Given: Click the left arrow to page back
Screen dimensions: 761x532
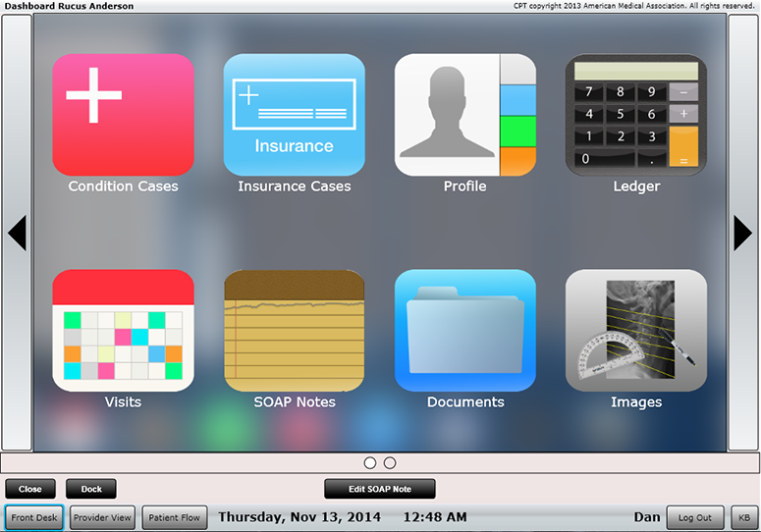Looking at the screenshot, I should 17,233.
